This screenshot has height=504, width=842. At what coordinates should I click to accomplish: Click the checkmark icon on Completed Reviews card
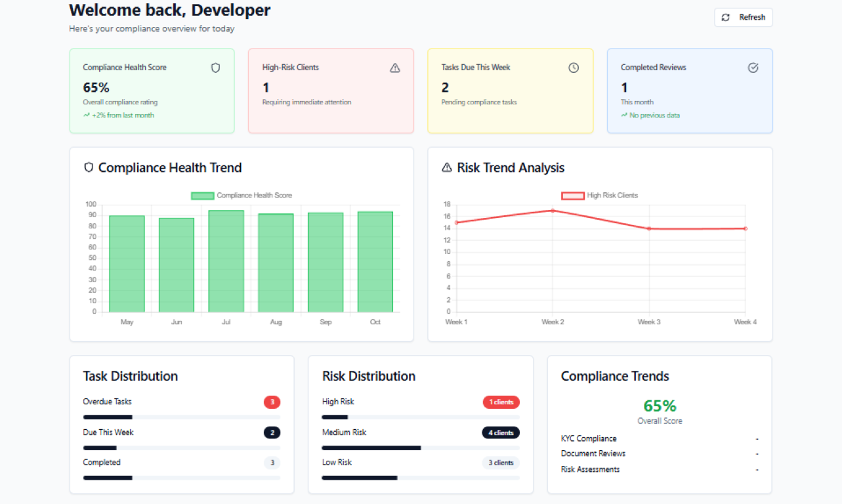[x=753, y=67]
